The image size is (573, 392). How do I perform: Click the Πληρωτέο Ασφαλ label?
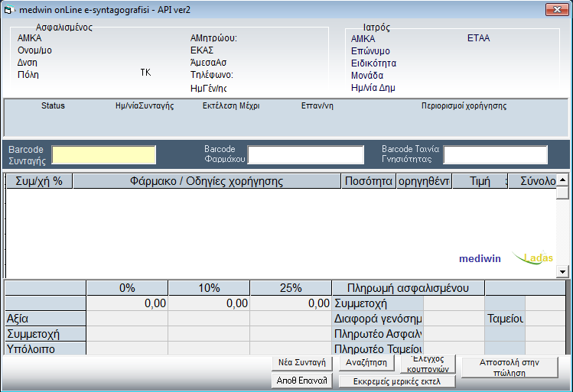[378, 334]
